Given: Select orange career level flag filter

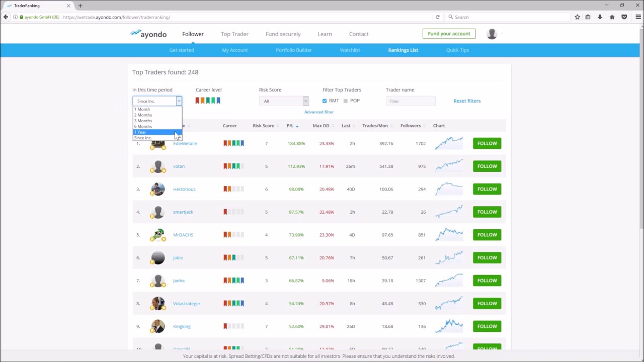Looking at the screenshot, I should point(202,101).
